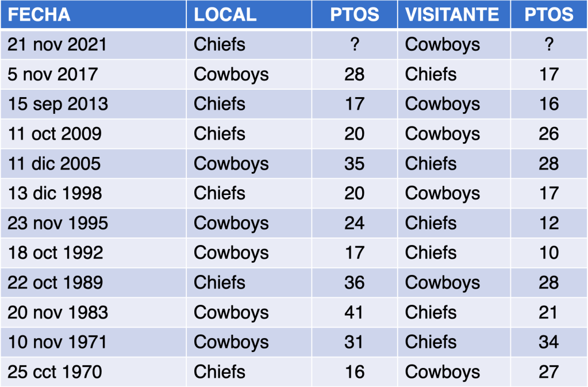Click the 13 dic 1998 date cell
This screenshot has height=387, width=588.
(55, 194)
